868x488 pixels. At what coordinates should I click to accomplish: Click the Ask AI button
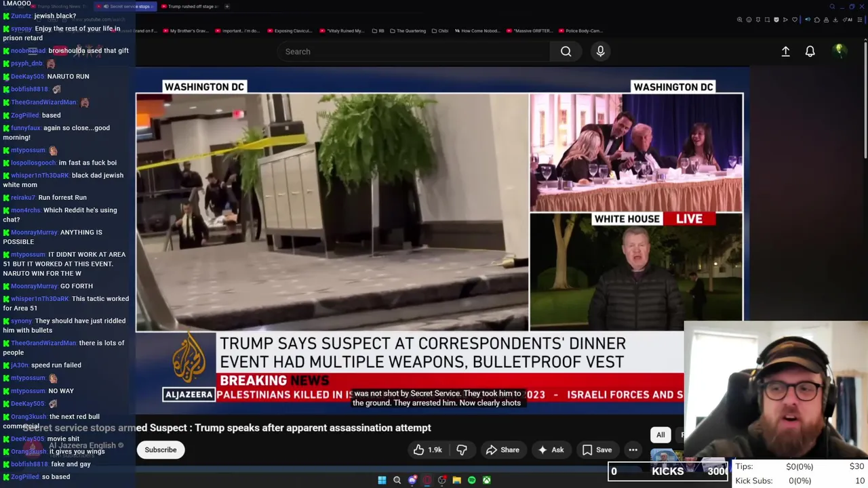pos(551,450)
